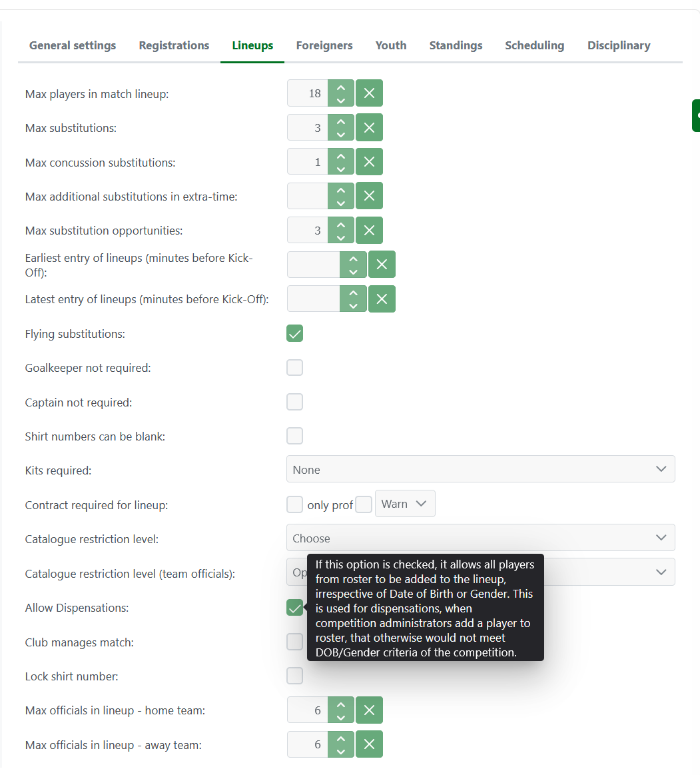The height and width of the screenshot is (775, 700).
Task: Click the Max substitutions number field
Action: 308,128
